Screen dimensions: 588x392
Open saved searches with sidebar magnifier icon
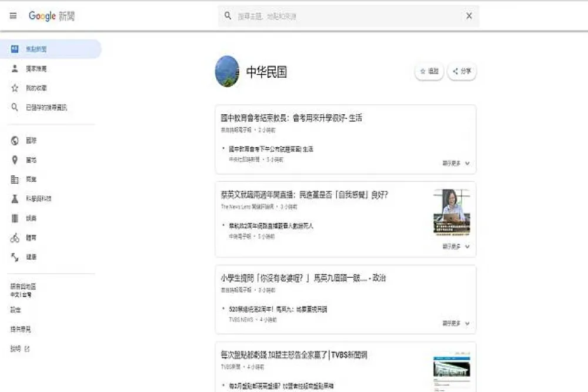point(39,107)
